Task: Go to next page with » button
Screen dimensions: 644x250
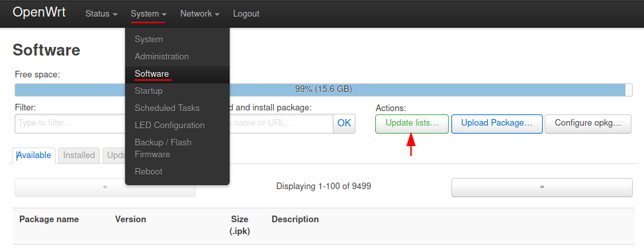Action: click(541, 187)
